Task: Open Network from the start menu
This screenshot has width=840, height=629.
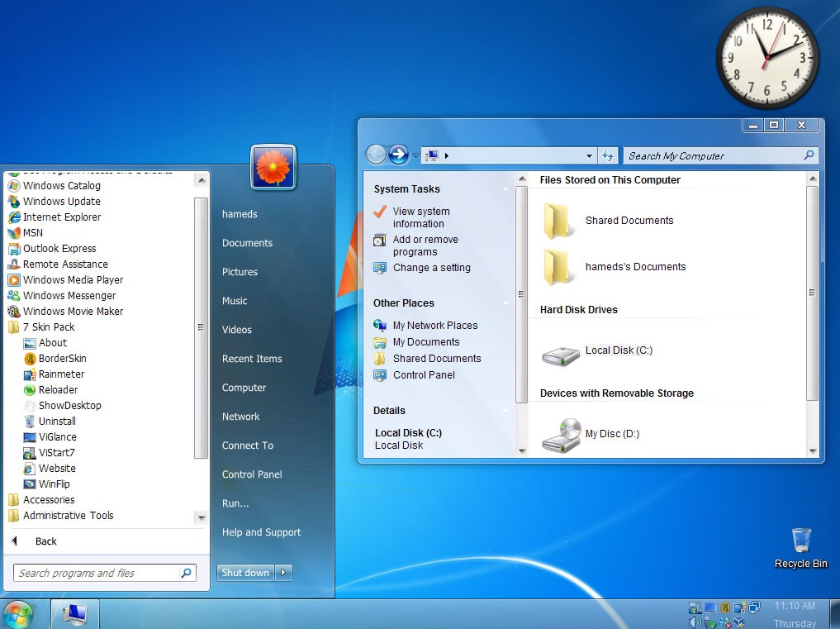Action: coord(240,417)
